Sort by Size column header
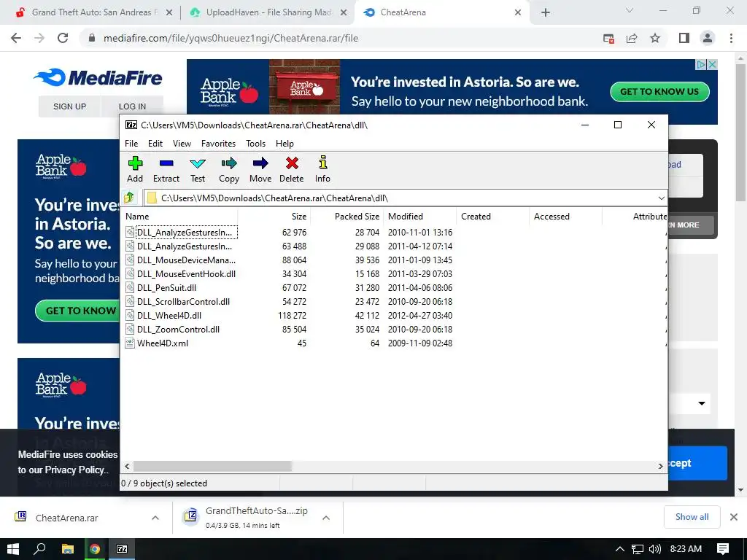Viewport: 747px width, 560px height. (275, 216)
